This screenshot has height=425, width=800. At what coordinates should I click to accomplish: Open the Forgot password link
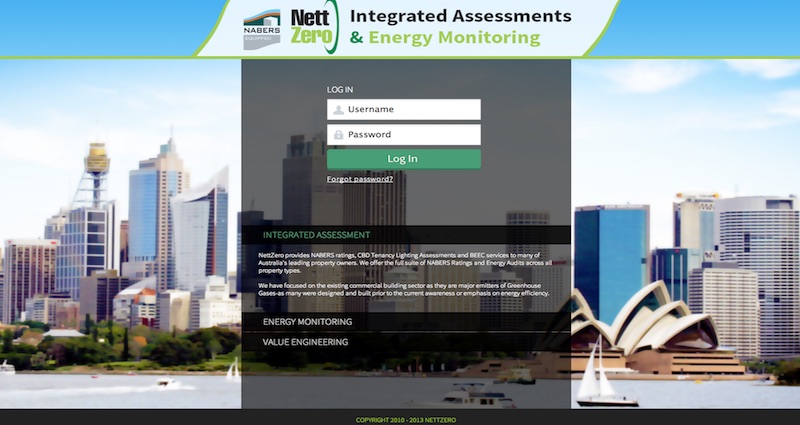pyautogui.click(x=359, y=179)
